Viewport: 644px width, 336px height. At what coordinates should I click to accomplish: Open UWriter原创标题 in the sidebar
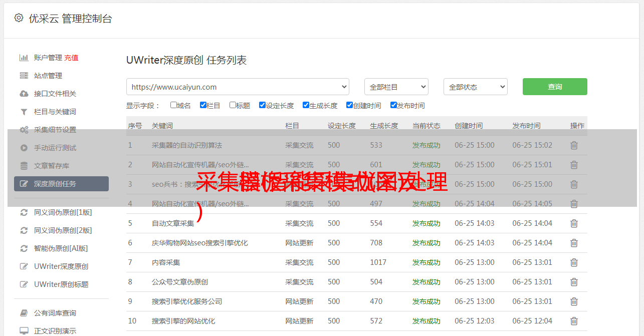[61, 284]
